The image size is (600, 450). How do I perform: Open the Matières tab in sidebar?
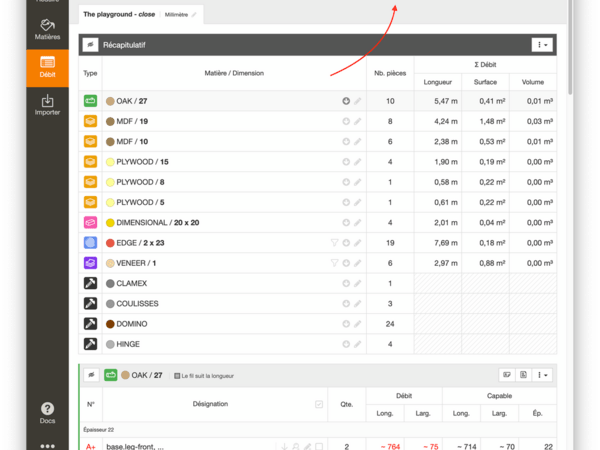pos(48,28)
